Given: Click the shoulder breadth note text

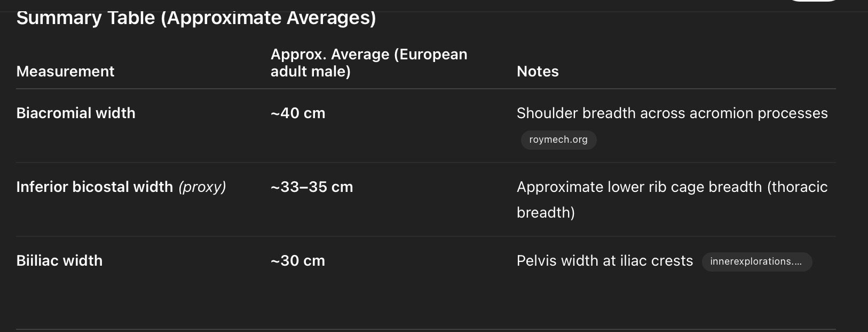Looking at the screenshot, I should [672, 113].
